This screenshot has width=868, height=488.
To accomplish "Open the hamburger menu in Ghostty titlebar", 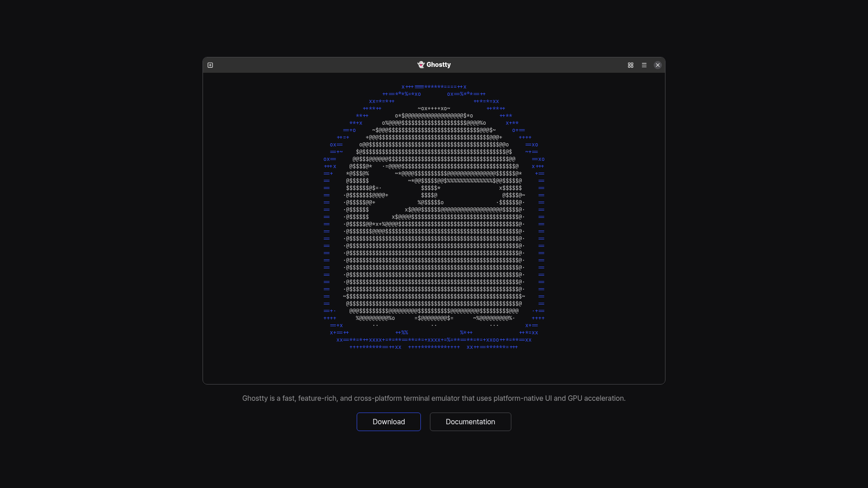I will pos(644,65).
